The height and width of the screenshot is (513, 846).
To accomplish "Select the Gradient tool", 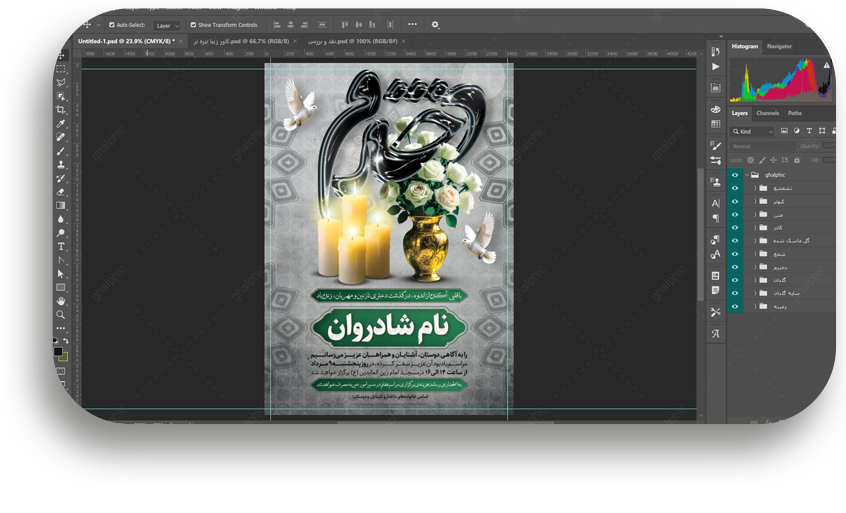I will (x=61, y=205).
